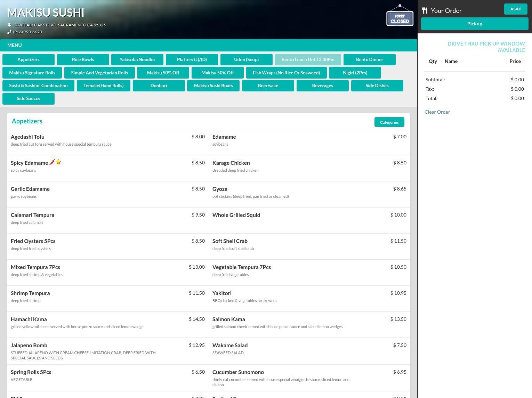Click the phone icon beside the number
Screen dimensions: 532x398
[9, 32]
